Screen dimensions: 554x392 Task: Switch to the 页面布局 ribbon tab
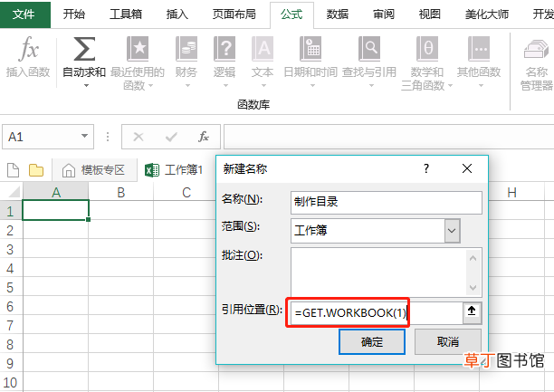tap(234, 14)
